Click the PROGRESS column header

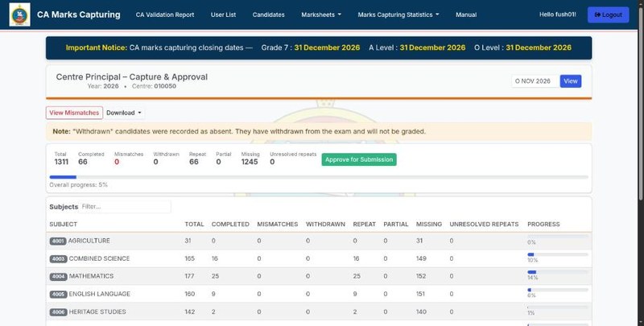543,225
